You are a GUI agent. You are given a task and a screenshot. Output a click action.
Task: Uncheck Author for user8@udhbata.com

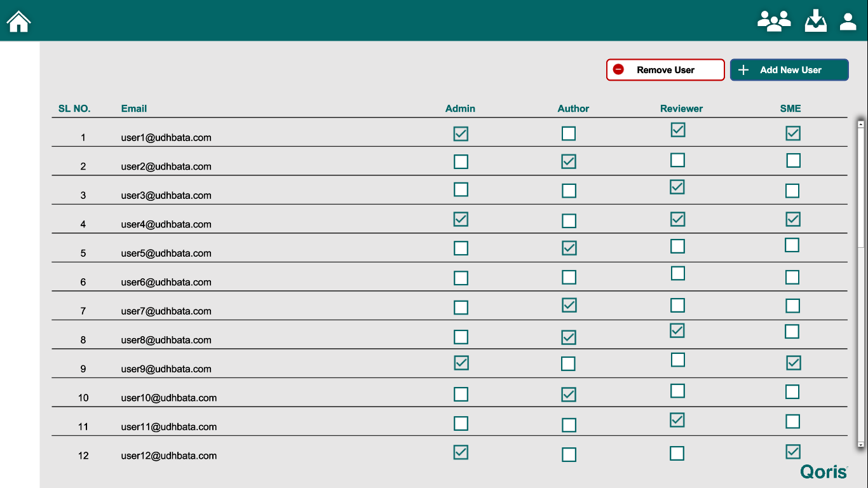569,337
